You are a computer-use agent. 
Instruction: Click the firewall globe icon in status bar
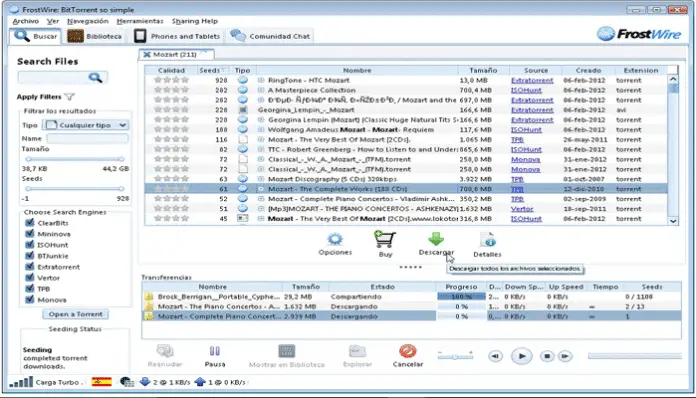tap(127, 382)
